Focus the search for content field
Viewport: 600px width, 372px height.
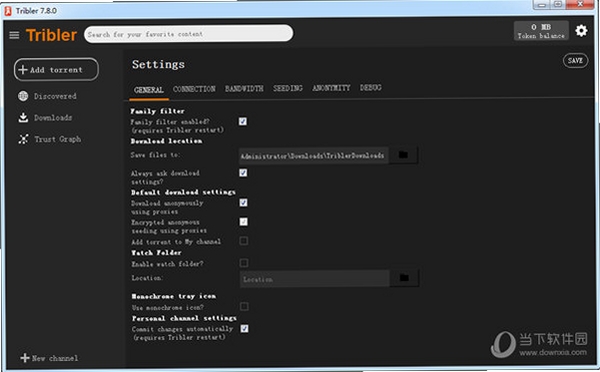pos(189,34)
